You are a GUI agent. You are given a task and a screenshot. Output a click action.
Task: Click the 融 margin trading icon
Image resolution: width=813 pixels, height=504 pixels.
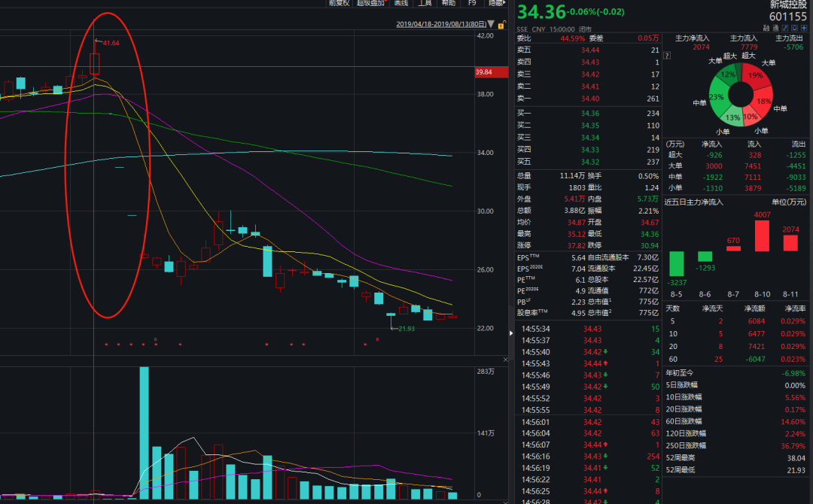pyautogui.click(x=767, y=28)
